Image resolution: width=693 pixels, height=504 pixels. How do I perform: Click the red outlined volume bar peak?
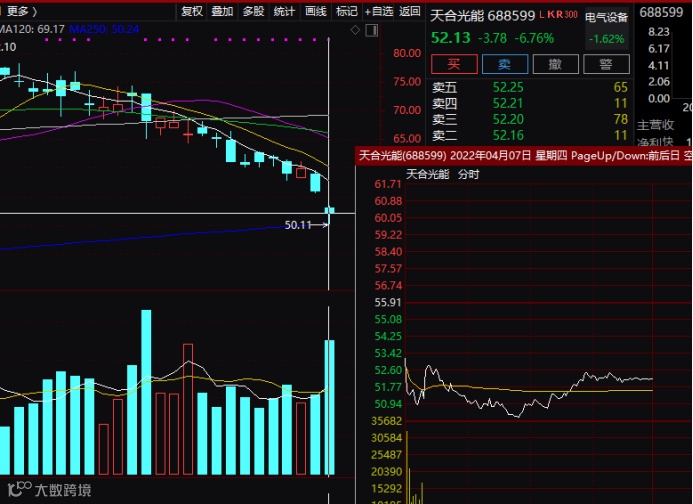click(188, 409)
